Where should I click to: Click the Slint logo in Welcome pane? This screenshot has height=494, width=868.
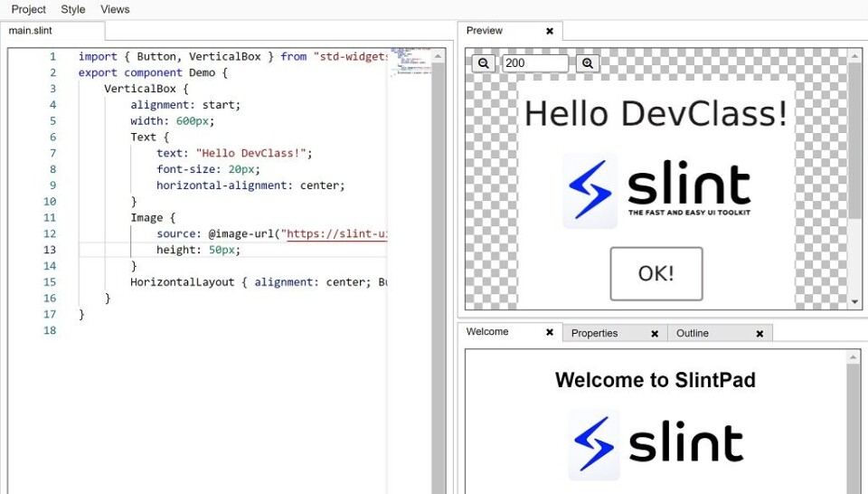tap(656, 444)
